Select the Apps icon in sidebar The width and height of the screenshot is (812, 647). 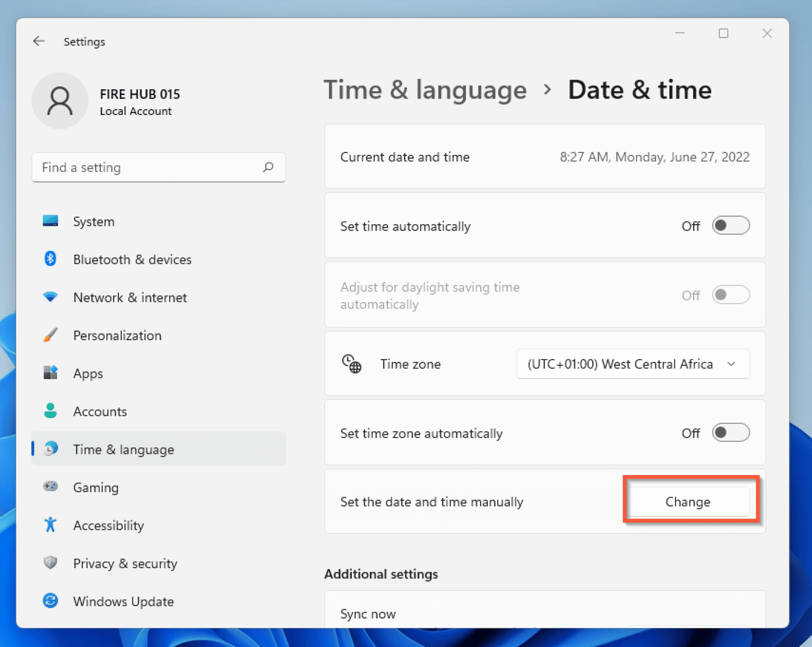pyautogui.click(x=51, y=372)
